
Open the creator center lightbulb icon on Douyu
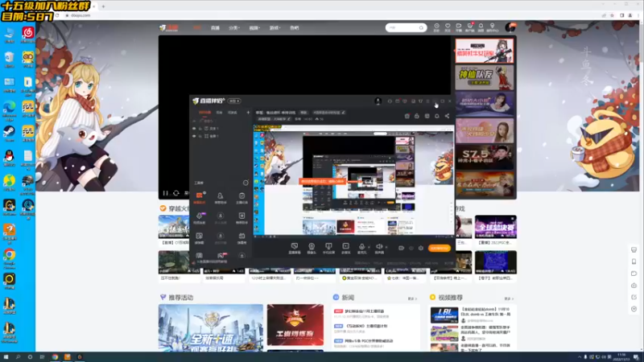click(x=492, y=27)
